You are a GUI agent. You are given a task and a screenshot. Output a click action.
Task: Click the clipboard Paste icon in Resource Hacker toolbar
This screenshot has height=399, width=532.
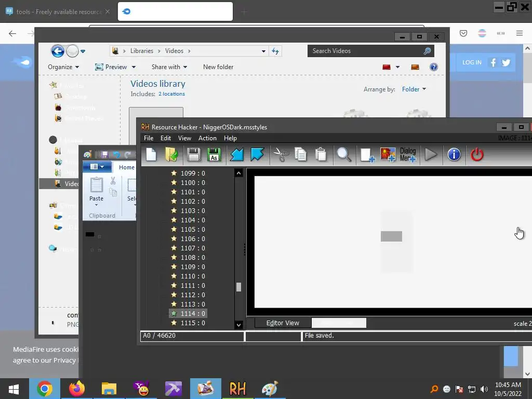(321, 155)
